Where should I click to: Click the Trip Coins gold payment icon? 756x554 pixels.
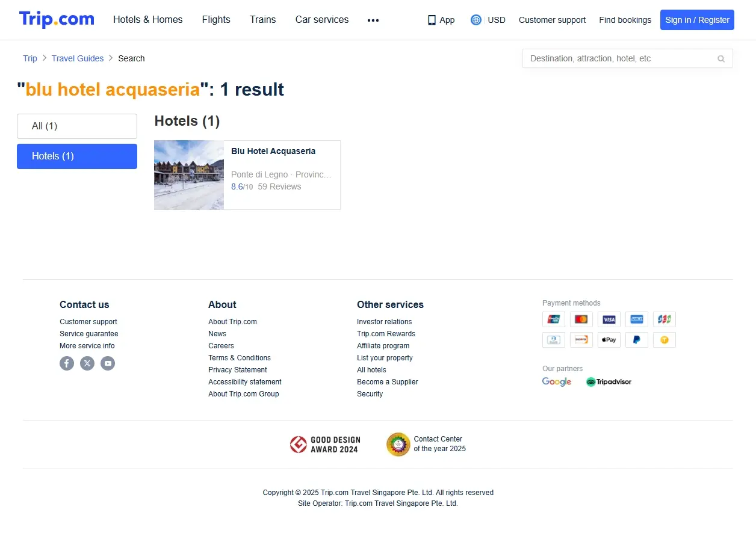coord(665,340)
